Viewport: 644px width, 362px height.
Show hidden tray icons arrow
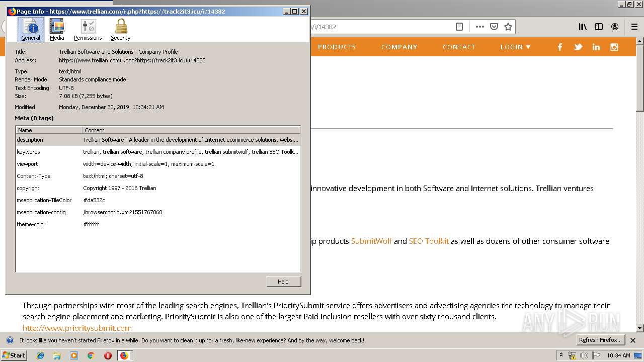(561, 355)
